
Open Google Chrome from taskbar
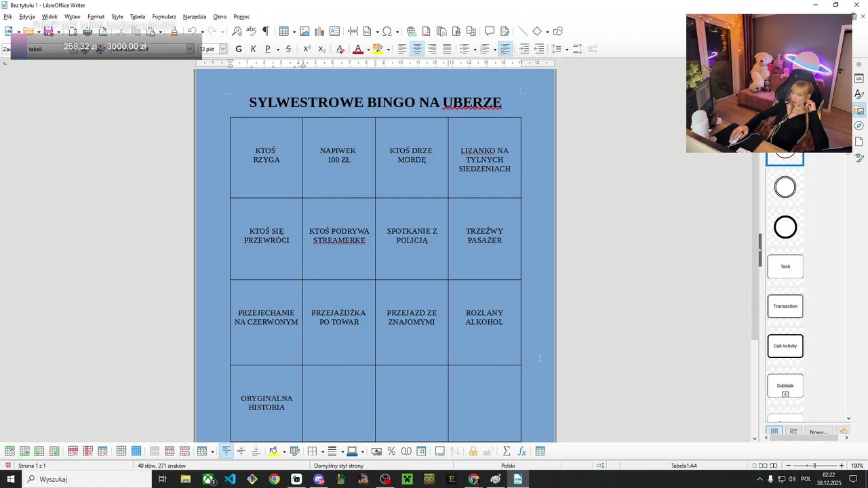(274, 479)
